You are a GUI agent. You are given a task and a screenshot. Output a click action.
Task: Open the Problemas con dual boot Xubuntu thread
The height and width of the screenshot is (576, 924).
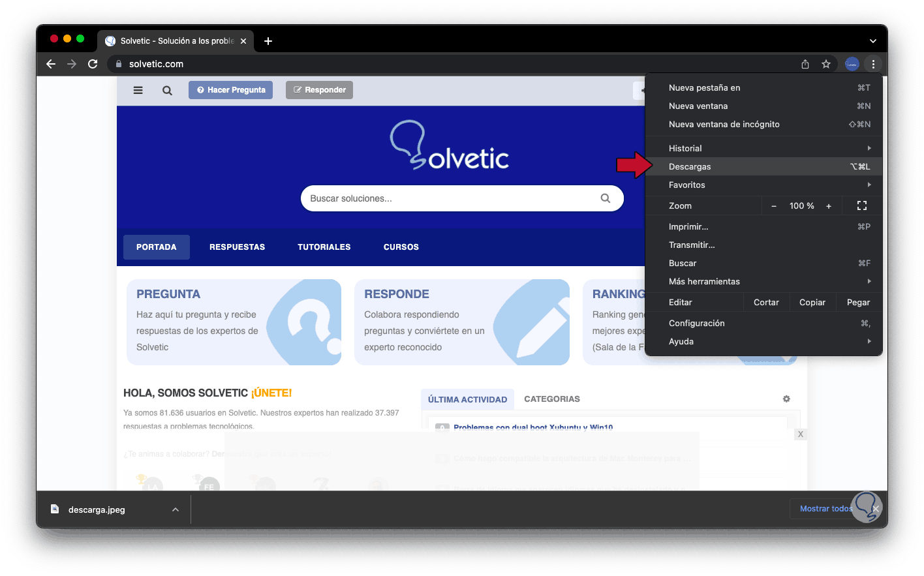pyautogui.click(x=533, y=428)
